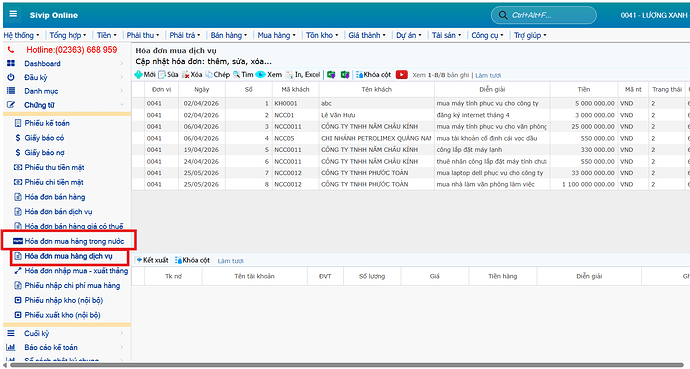Click the Ngày column header
690x369 pixels.
pos(202,89)
